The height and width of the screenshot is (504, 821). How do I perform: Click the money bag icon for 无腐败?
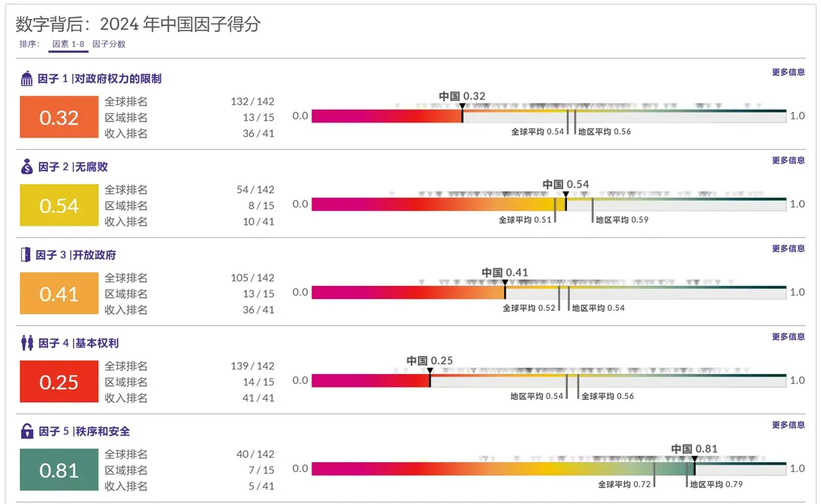[x=27, y=166]
